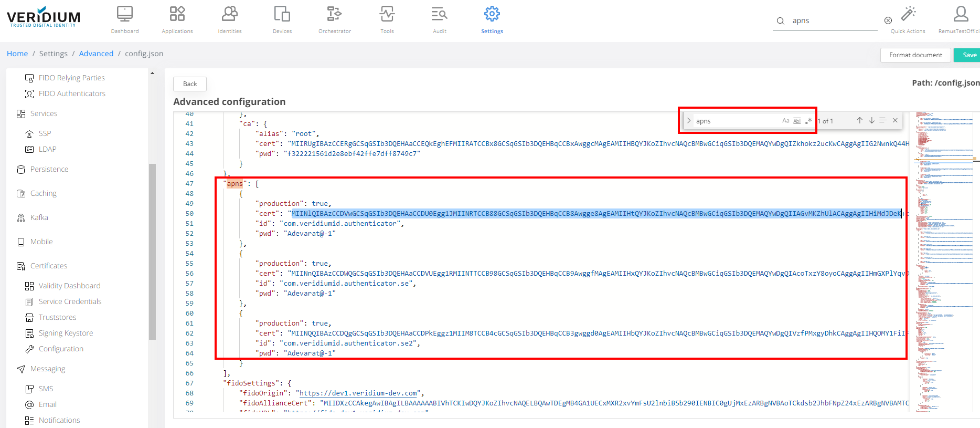The height and width of the screenshot is (428, 980).
Task: Toggle Find in Selection option
Action: pos(883,121)
